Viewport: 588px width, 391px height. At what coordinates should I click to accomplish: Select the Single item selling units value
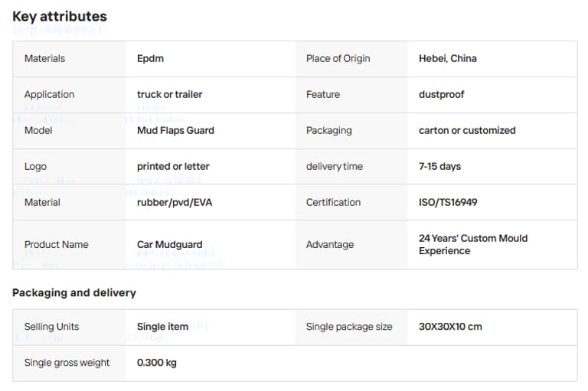(x=162, y=326)
